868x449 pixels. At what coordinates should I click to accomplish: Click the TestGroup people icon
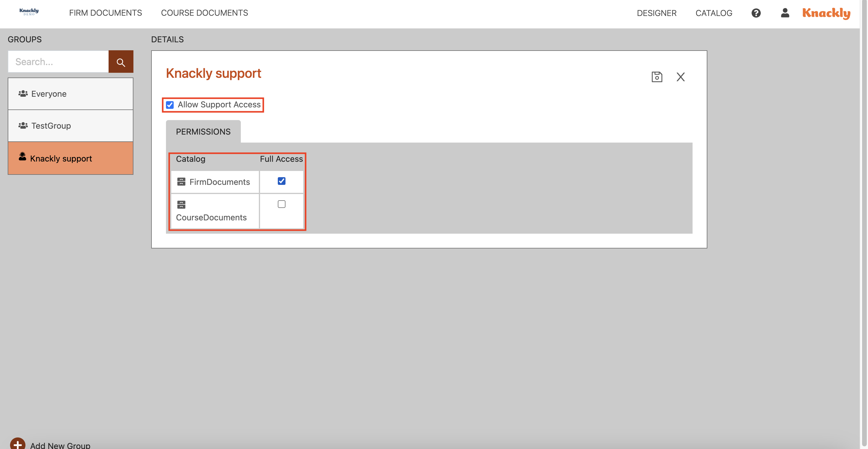point(23,126)
